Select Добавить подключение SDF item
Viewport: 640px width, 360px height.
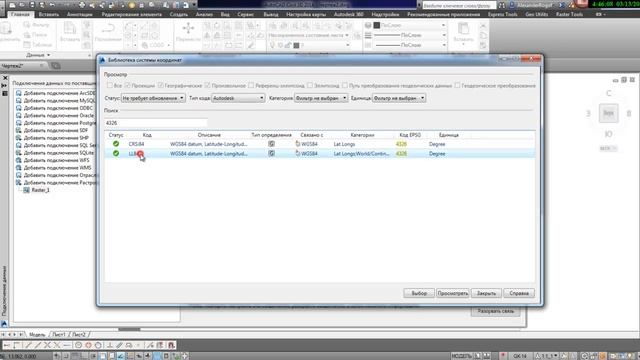click(56, 130)
